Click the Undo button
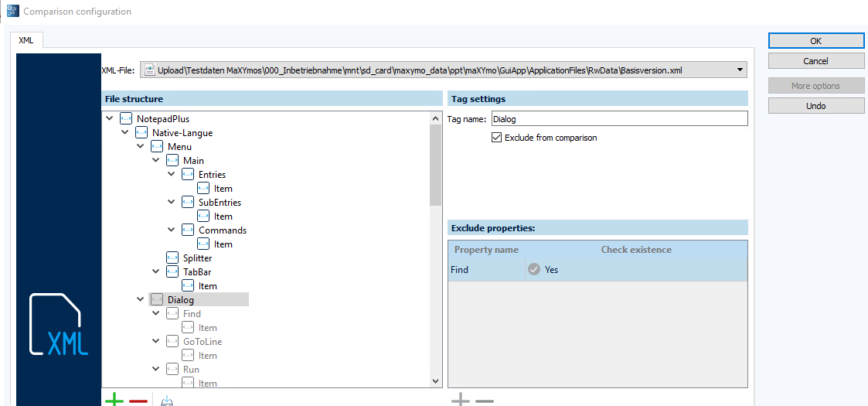868x406 pixels. (x=815, y=106)
